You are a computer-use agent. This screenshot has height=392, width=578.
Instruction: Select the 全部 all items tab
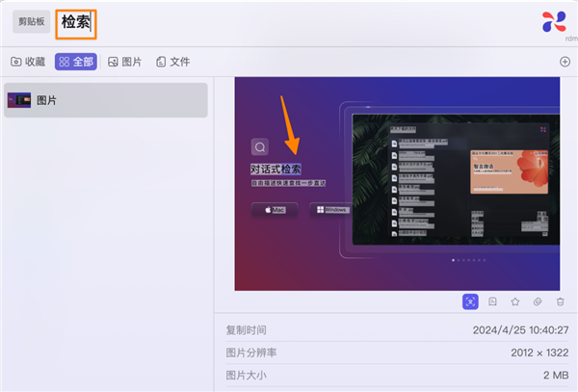(75, 62)
